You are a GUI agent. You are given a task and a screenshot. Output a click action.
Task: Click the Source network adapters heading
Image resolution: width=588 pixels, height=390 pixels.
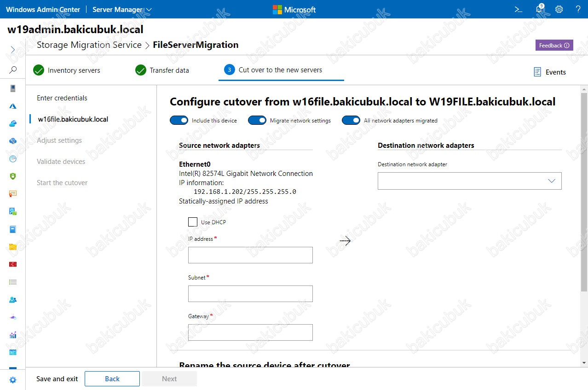pyautogui.click(x=219, y=145)
